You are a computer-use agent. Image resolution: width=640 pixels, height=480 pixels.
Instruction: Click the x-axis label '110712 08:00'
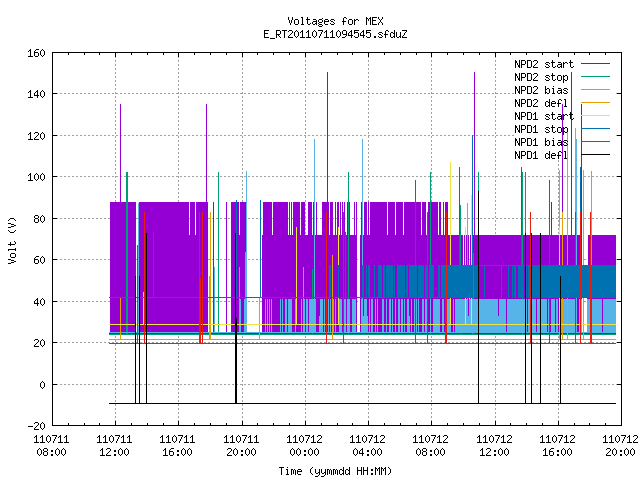click(431, 446)
